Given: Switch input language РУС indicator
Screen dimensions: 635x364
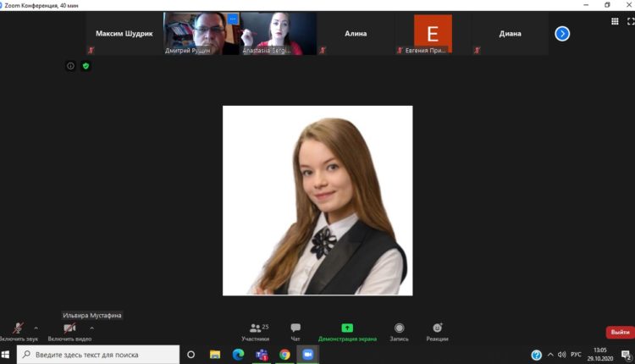Looking at the screenshot, I should [x=576, y=355].
